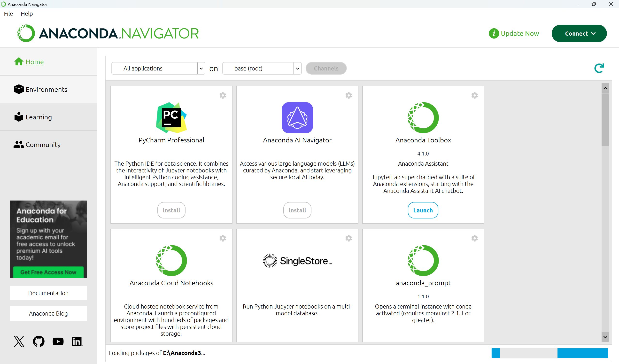Launch Anaconda Toolbox

(423, 210)
